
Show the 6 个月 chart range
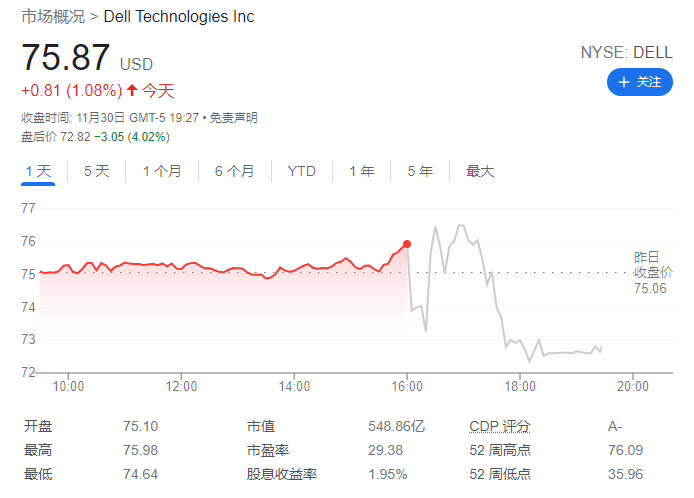235,171
